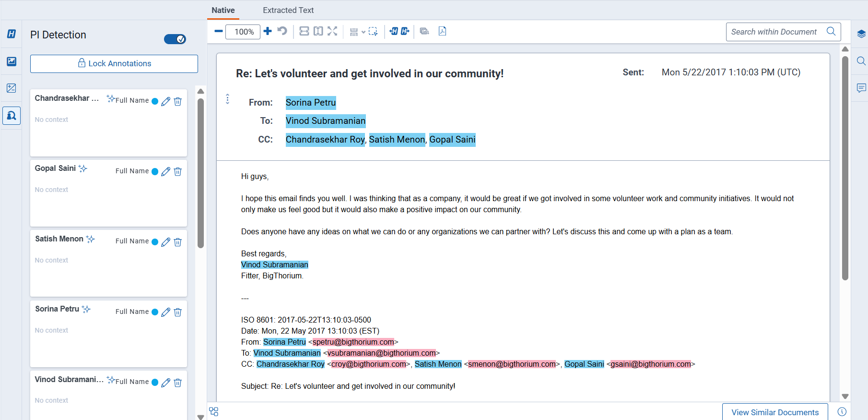Jump to the previous highlight hit
This screenshot has width=868, height=420.
pyautogui.click(x=394, y=31)
